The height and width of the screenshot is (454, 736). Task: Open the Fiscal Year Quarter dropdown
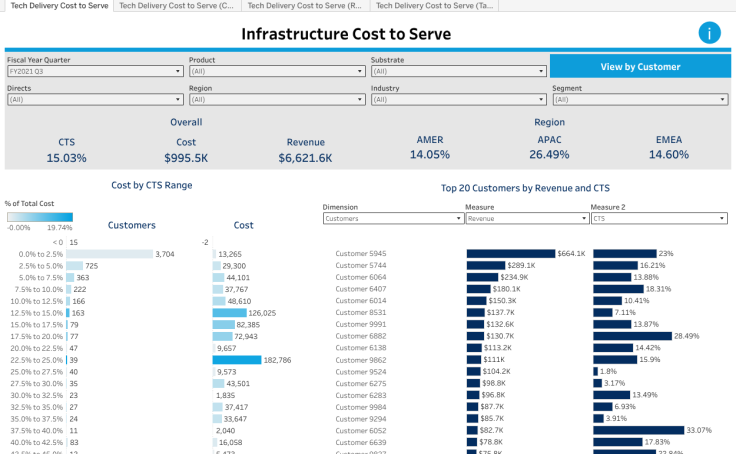pyautogui.click(x=95, y=72)
